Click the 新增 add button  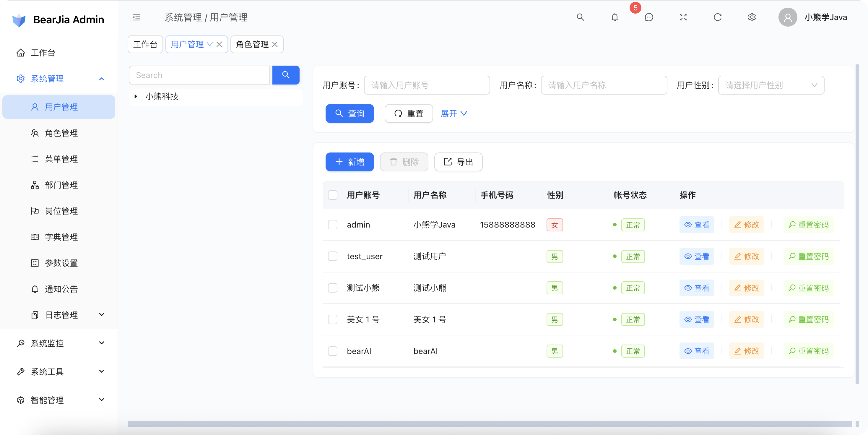tap(350, 162)
